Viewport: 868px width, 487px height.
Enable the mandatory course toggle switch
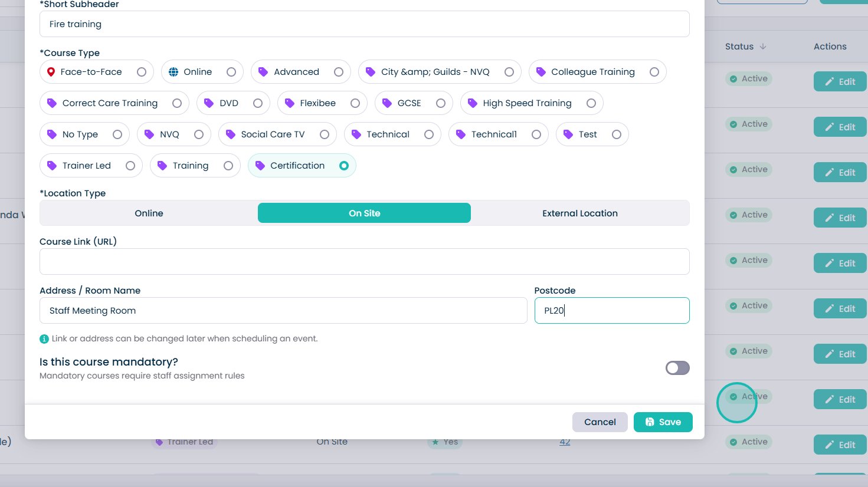(677, 368)
